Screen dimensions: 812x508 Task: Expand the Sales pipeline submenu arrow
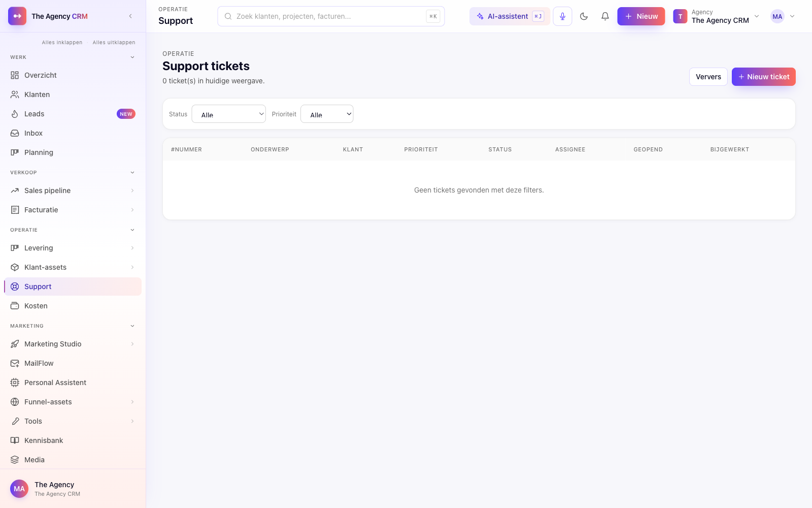coord(132,190)
